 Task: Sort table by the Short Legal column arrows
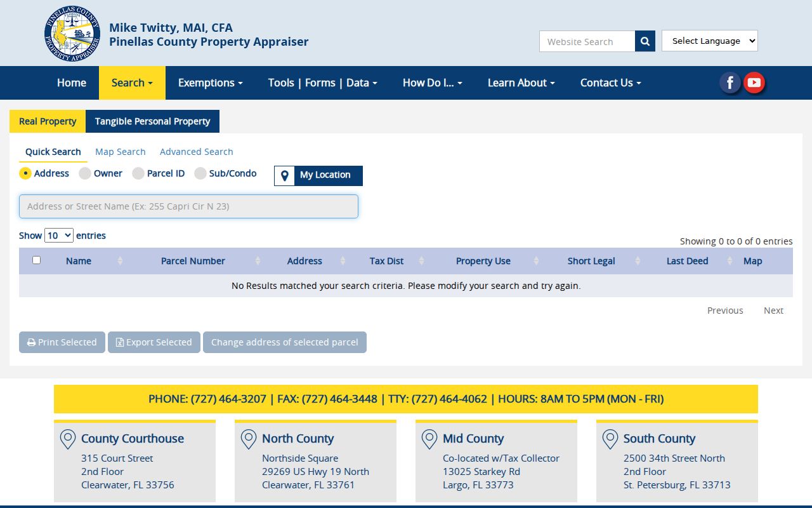click(x=638, y=261)
